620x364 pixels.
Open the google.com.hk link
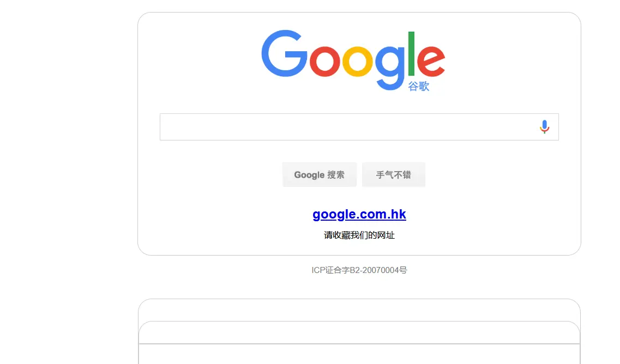tap(359, 214)
